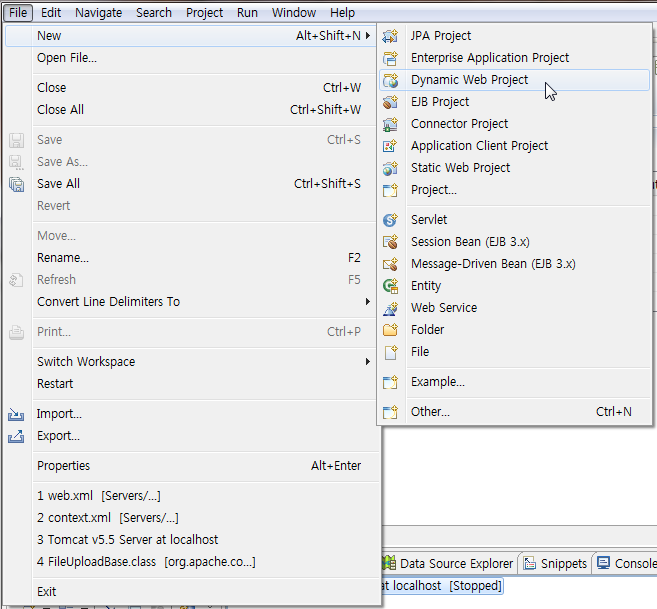Expand the Switch Workspace submenu
Viewport: 657px width, 609px height.
367,361
